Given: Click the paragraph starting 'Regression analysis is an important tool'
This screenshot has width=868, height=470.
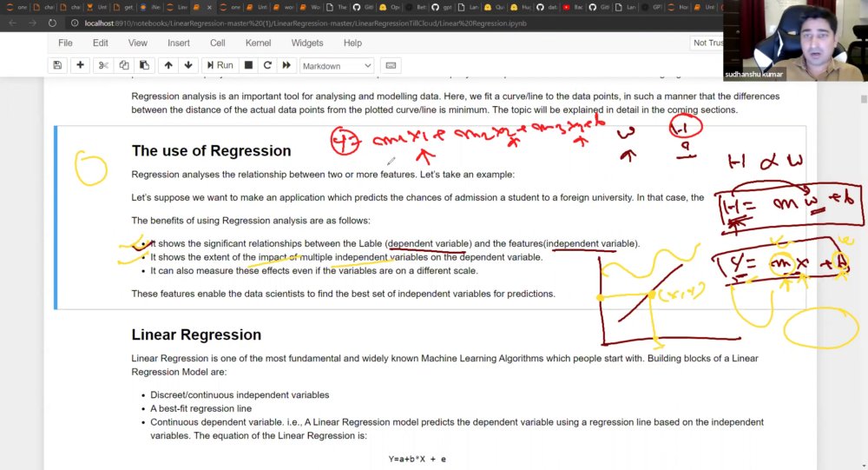Looking at the screenshot, I should (455, 103).
